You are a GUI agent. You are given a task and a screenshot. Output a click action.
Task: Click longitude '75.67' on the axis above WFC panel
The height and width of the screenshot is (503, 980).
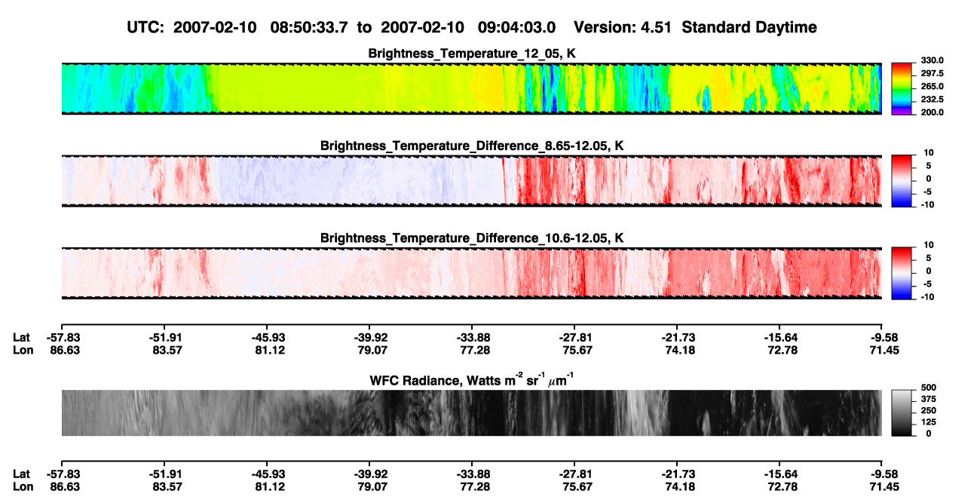(574, 350)
